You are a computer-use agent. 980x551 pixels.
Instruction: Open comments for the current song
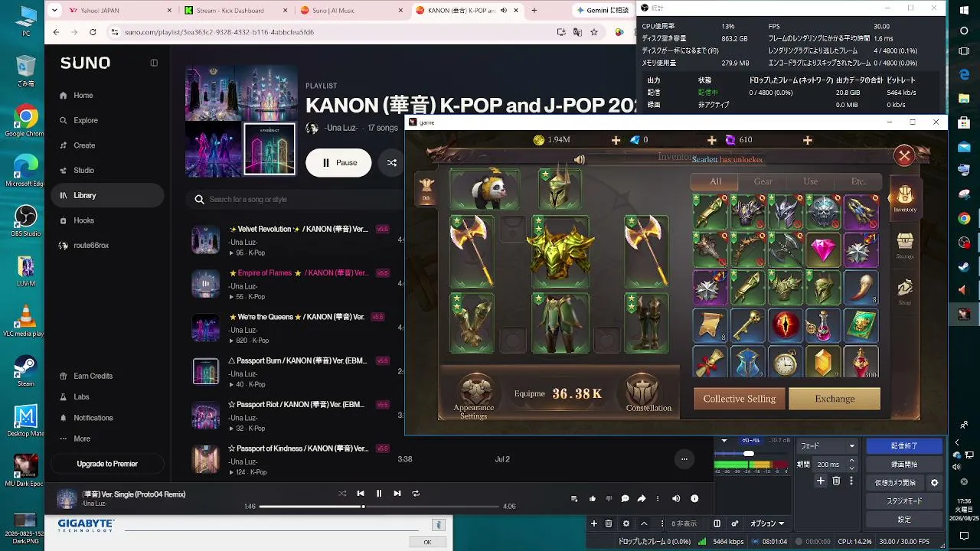coord(626,498)
